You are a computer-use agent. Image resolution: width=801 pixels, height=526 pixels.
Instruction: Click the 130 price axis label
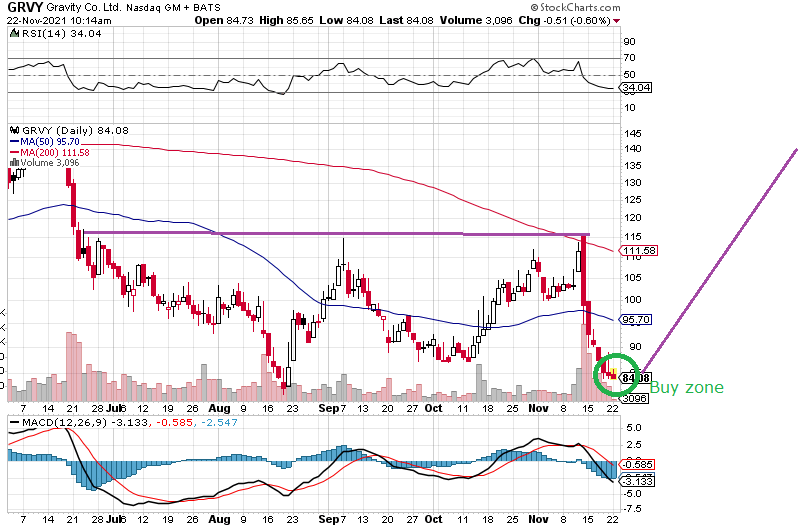point(632,183)
